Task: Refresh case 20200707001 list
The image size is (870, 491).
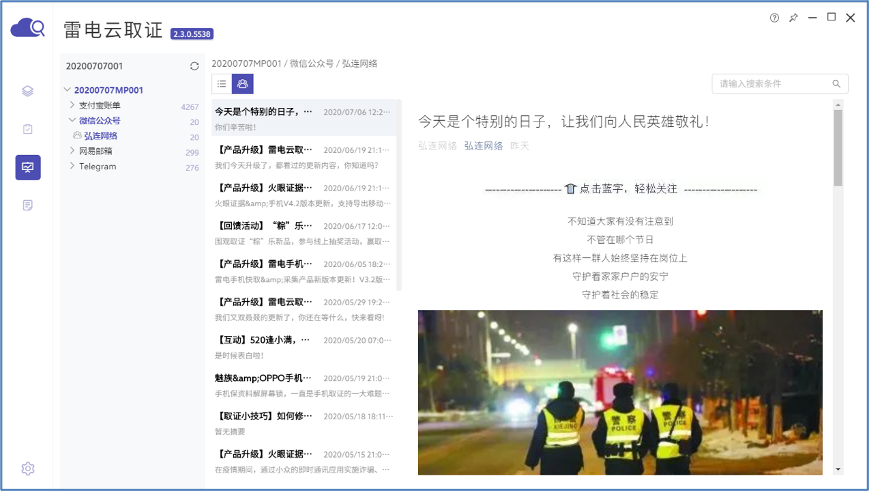Action: coord(194,66)
